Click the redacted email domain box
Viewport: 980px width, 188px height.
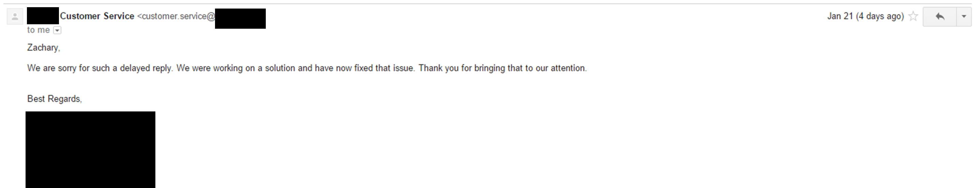(240, 18)
